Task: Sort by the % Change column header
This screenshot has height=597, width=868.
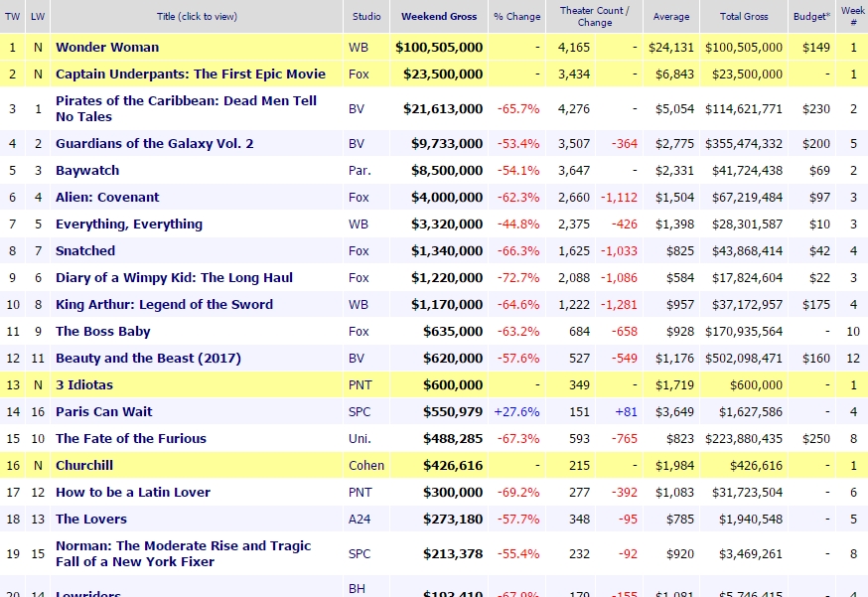Action: [517, 17]
